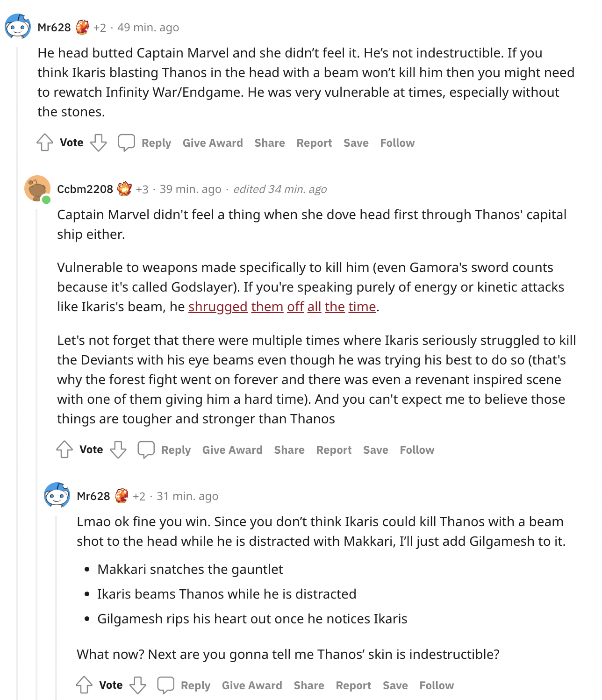Upvote Mr628's first comment about head butting
602x700 pixels.
pyautogui.click(x=45, y=143)
